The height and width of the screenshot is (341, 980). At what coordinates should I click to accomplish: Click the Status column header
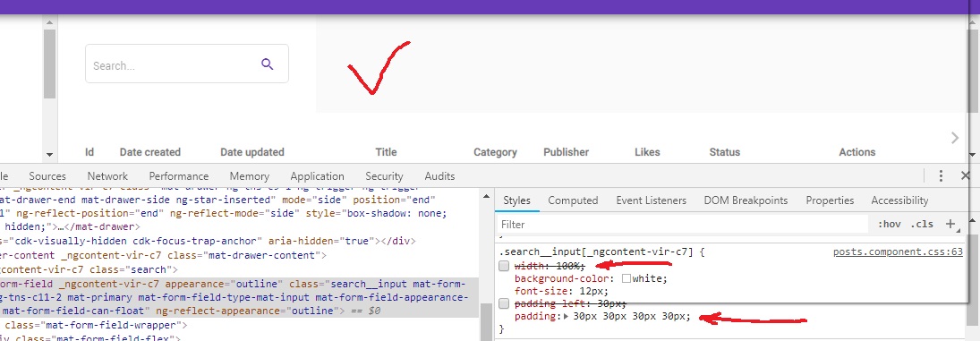pyautogui.click(x=724, y=152)
